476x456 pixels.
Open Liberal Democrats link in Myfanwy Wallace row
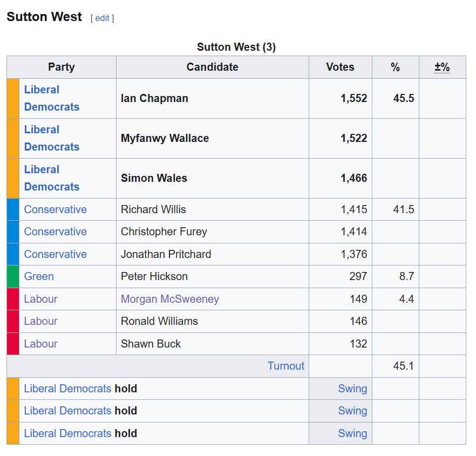point(52,138)
